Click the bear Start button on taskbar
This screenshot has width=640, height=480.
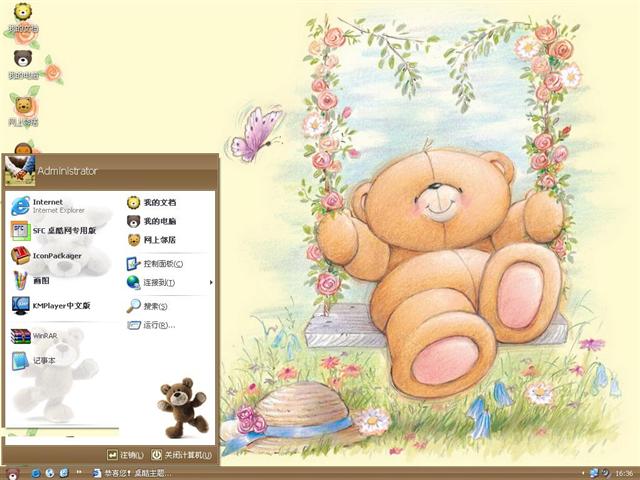[12, 473]
